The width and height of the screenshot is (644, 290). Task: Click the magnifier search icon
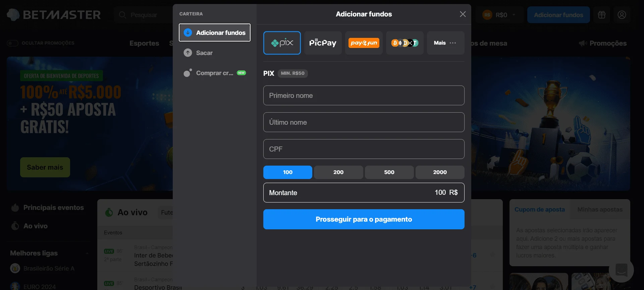[x=122, y=15]
